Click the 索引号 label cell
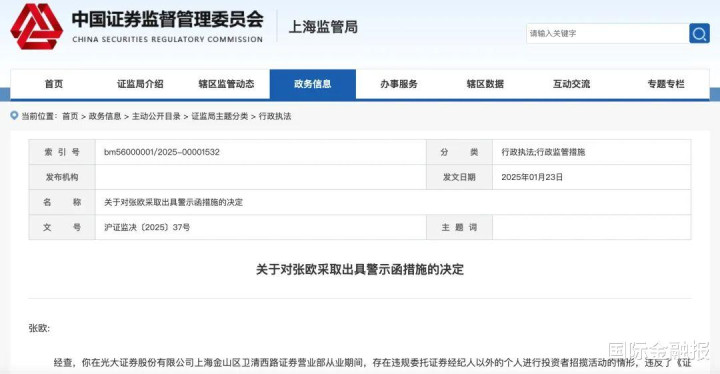The height and width of the screenshot is (374, 720). (62, 152)
